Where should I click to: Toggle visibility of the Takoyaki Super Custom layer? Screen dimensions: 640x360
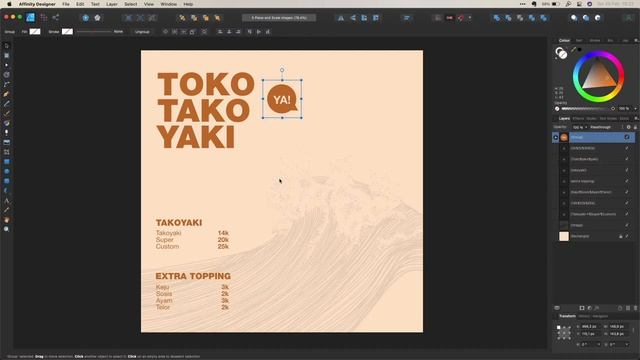[627, 214]
